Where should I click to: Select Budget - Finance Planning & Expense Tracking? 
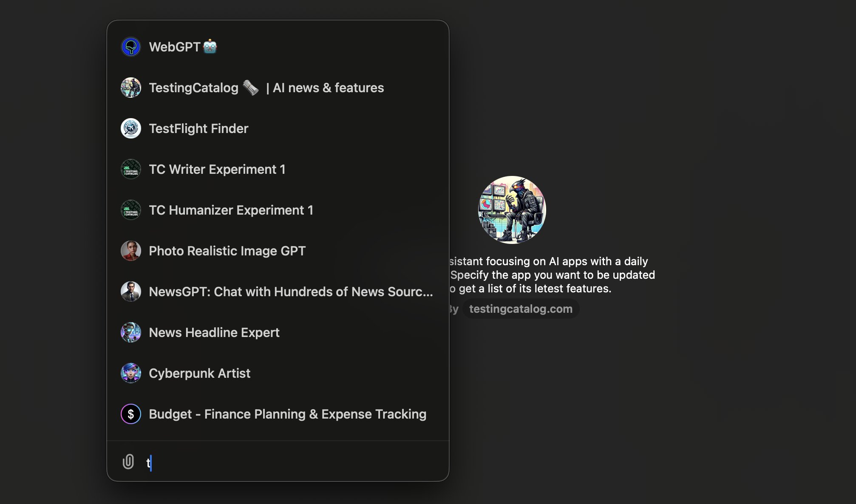[x=278, y=414]
